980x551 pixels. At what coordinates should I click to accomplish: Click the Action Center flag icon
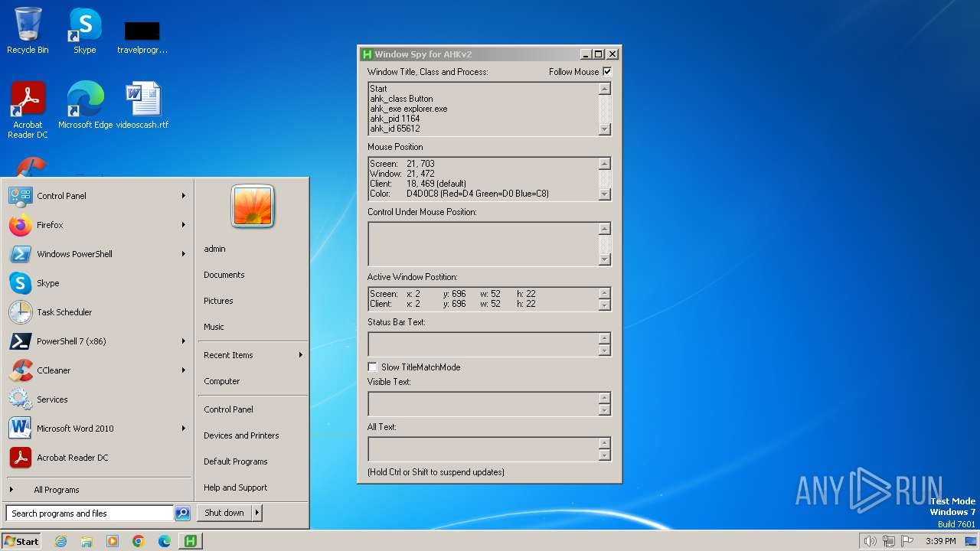907,541
